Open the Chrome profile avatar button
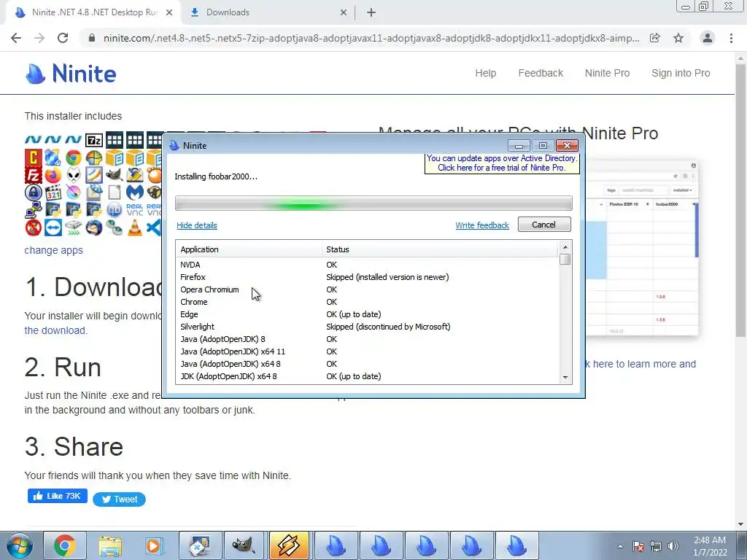 [708, 38]
